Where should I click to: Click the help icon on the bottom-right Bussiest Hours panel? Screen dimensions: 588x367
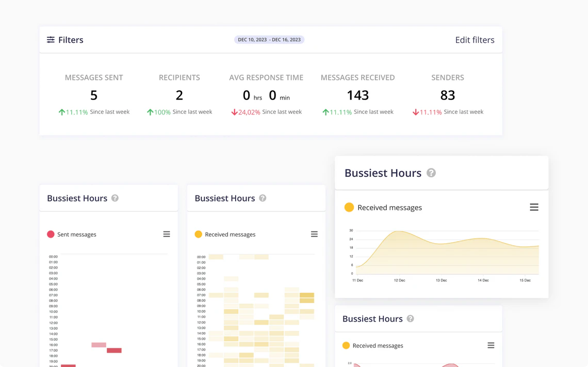410,319
